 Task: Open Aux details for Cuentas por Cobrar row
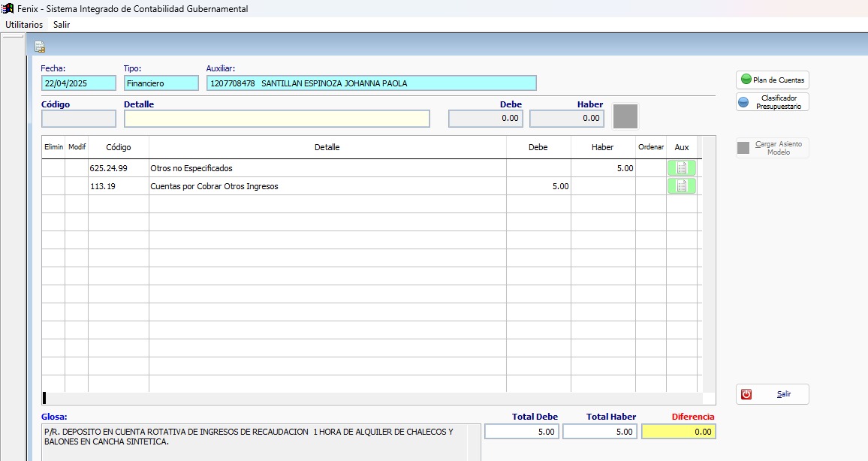coord(681,186)
